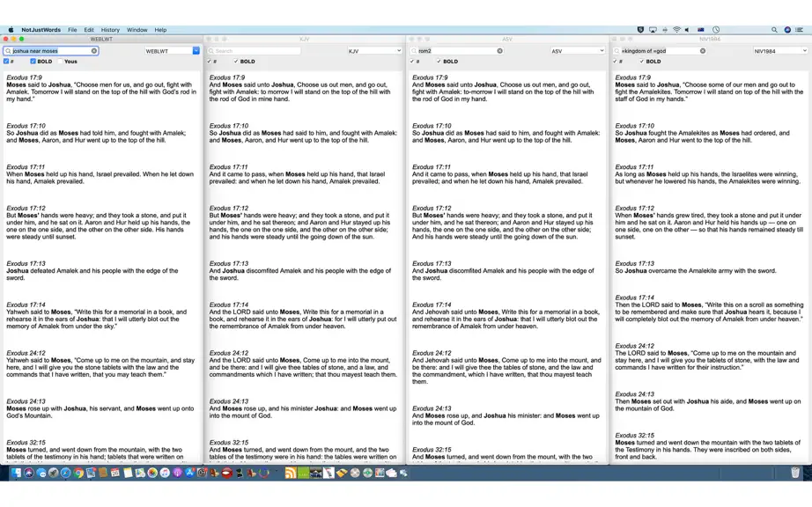812x507 pixels.
Task: Click the empty KJV Search field
Action: pyautogui.click(x=254, y=51)
